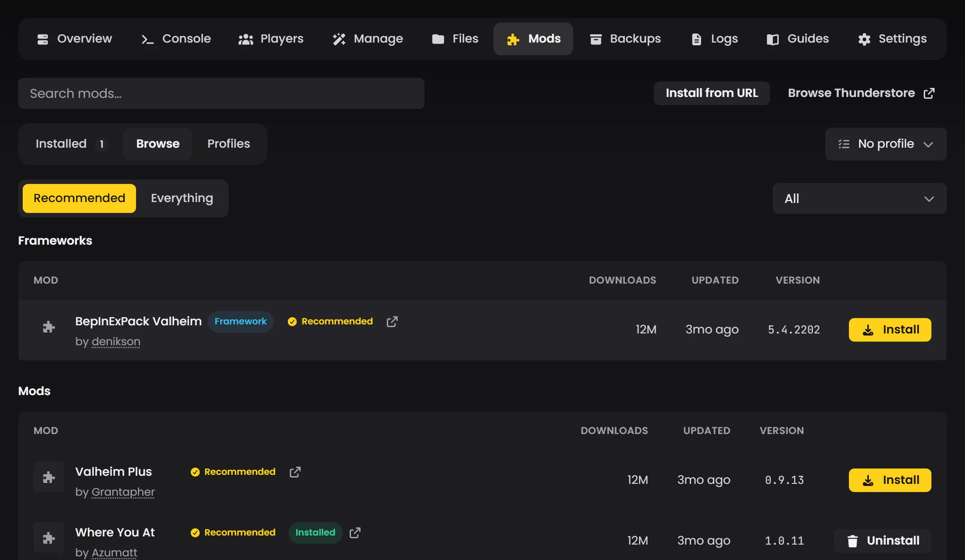
Task: Click the Installed count badge 1
Action: pyautogui.click(x=102, y=144)
